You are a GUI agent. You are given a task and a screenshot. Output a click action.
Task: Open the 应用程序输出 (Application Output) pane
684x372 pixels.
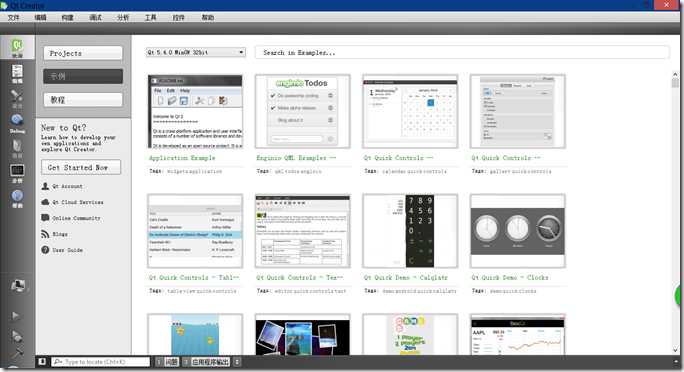(x=206, y=362)
